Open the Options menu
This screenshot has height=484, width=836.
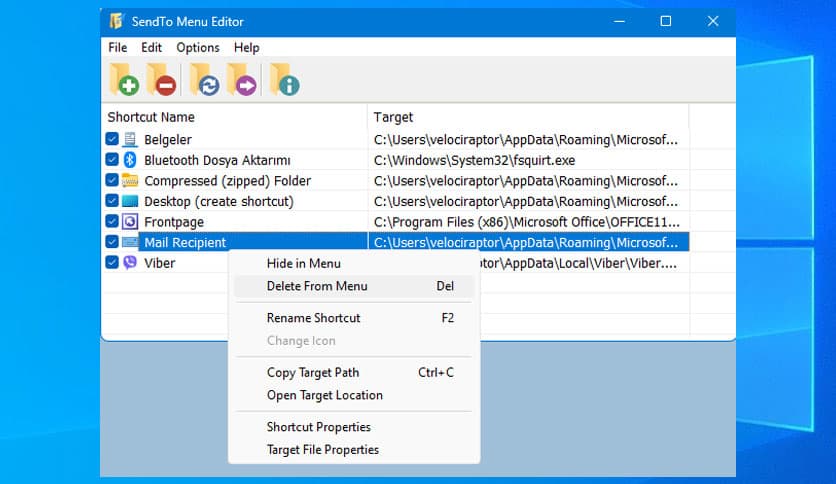point(198,47)
